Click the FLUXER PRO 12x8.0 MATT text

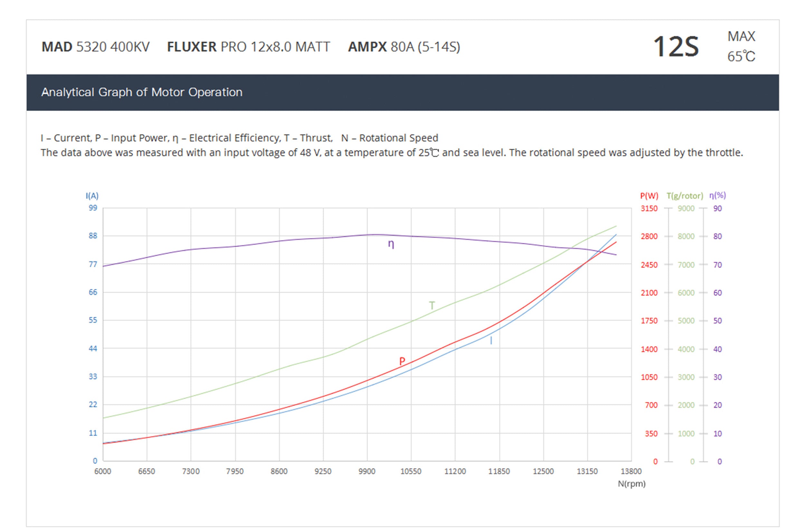(x=248, y=47)
